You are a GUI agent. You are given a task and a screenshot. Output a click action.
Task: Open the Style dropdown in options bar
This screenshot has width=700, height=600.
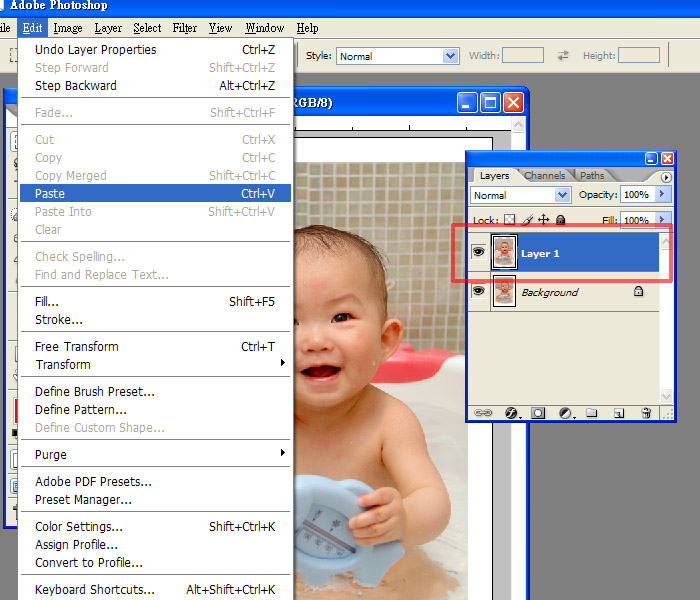397,56
